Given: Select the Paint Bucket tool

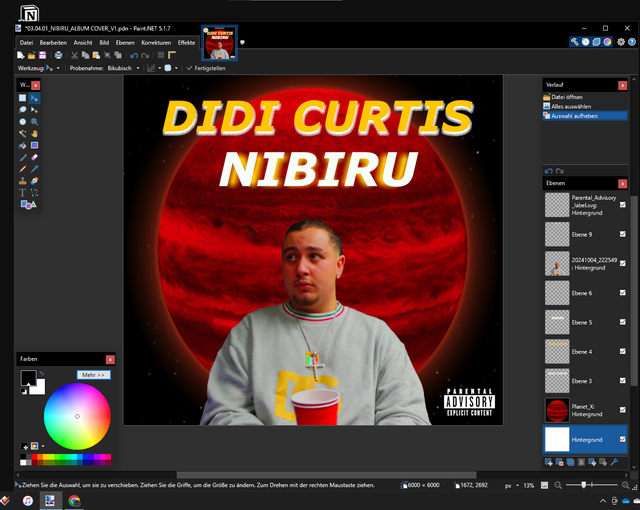Looking at the screenshot, I should coord(22,145).
